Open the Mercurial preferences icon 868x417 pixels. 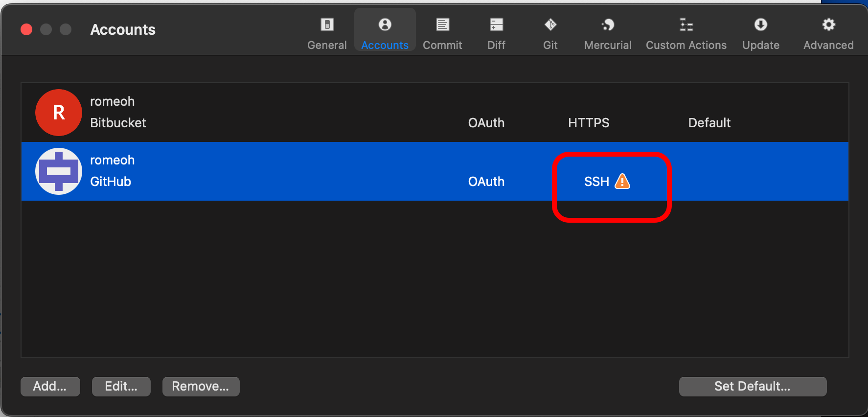(608, 24)
